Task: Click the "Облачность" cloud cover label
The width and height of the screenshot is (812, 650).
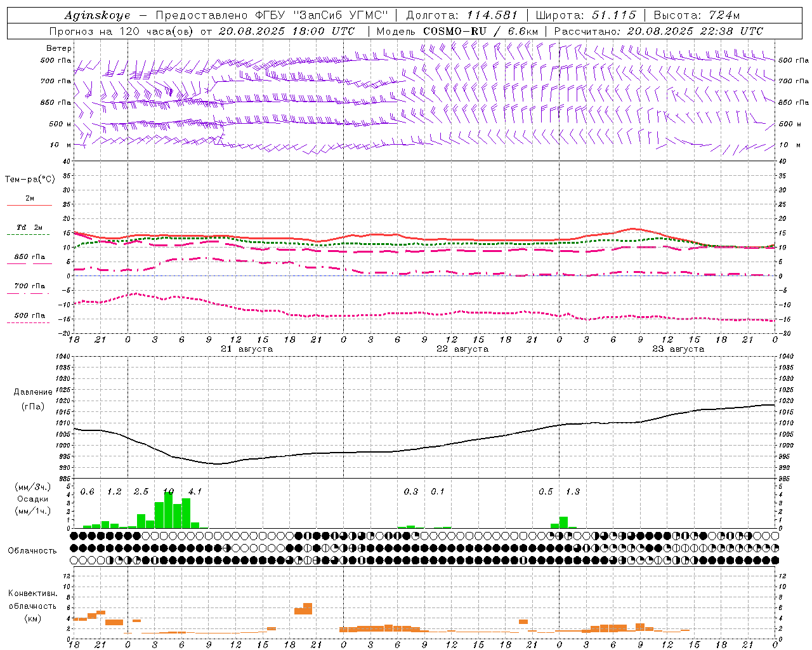Action: pos(32,551)
